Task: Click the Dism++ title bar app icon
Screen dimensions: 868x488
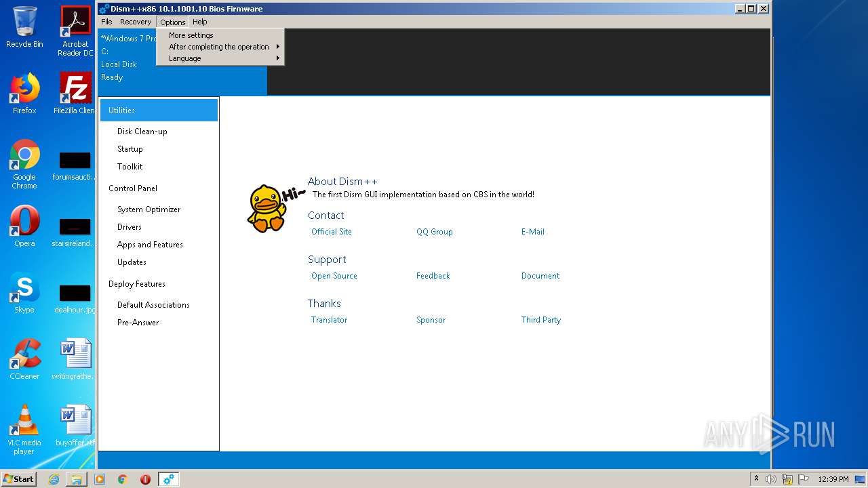Action: pos(104,9)
